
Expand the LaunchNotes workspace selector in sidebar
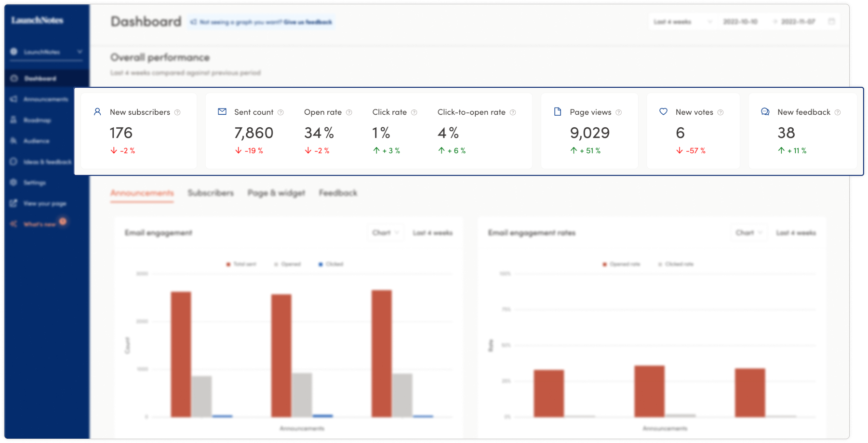[46, 52]
